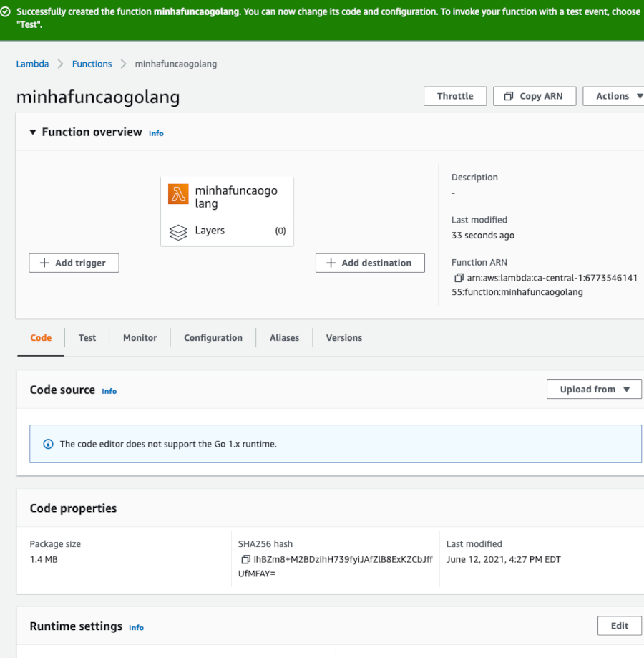Open the Upload from dropdown
This screenshot has width=644, height=658.
[x=594, y=389]
